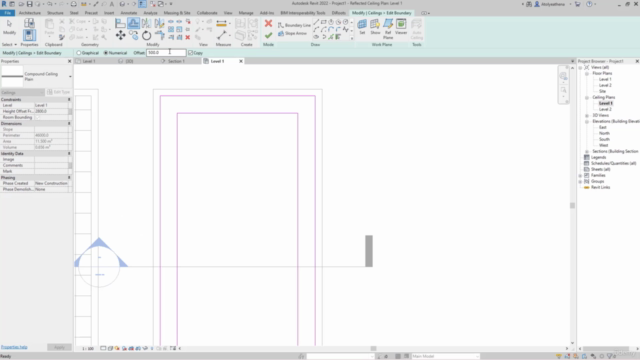
Task: Open the File menu
Action: pyautogui.click(x=7, y=13)
